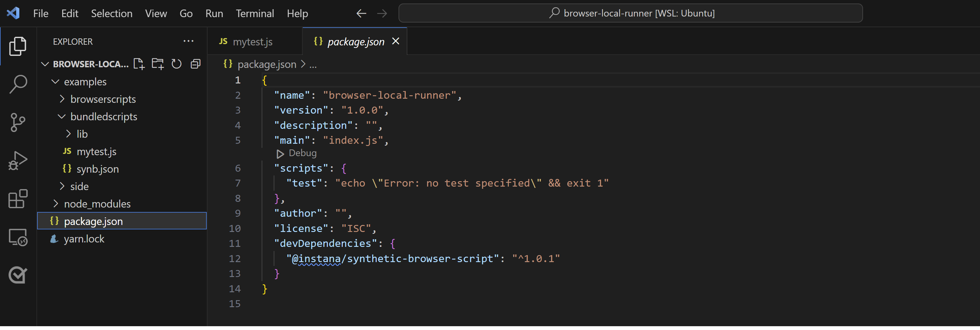Open the Extensions view icon
The width and height of the screenshot is (980, 330).
(x=18, y=199)
